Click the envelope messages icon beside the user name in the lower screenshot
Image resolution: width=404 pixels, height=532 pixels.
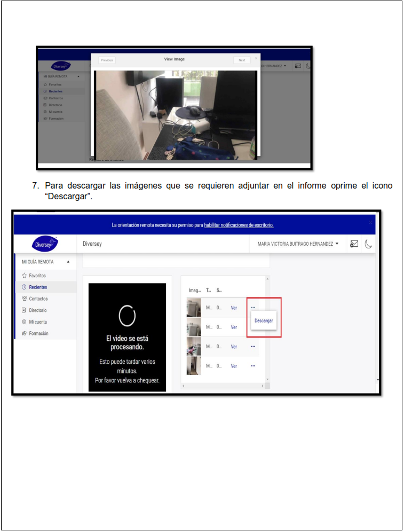pyautogui.click(x=354, y=244)
